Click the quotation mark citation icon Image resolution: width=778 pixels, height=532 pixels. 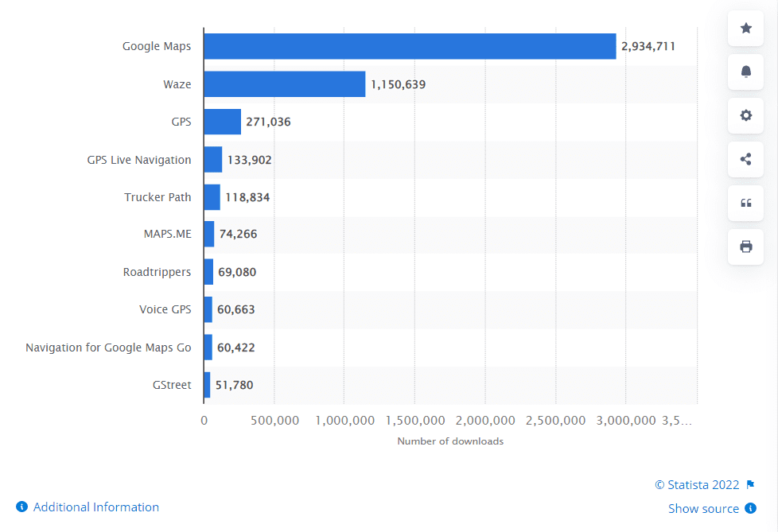pos(745,203)
